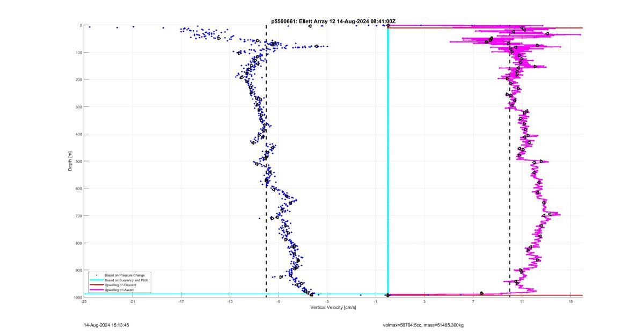The height and width of the screenshot is (334, 644).
Task: Click the 'volmax=50794.5cc, mass=51485.300kg' footer text
Action: tap(423, 325)
